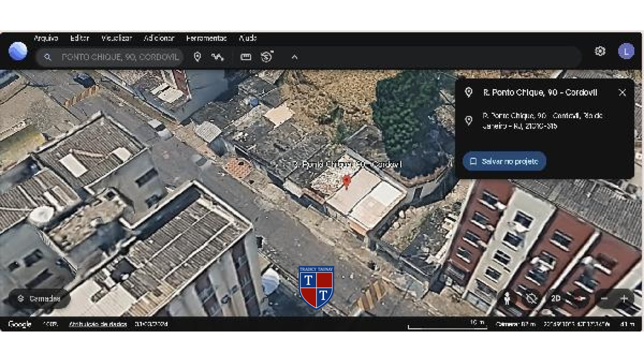Click the imagery date in the status bar
The height and width of the screenshot is (362, 644).
pyautogui.click(x=151, y=324)
